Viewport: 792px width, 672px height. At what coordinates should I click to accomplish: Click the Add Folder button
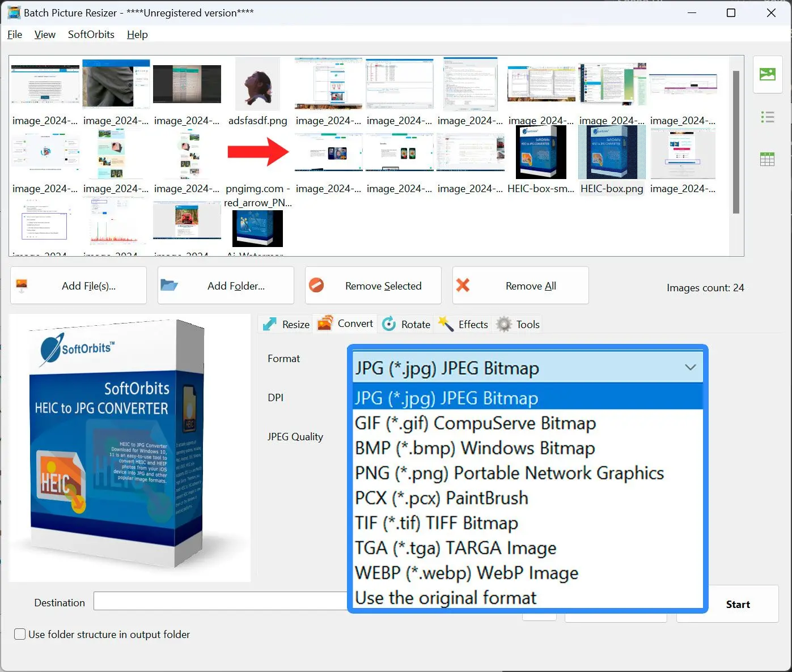point(226,286)
